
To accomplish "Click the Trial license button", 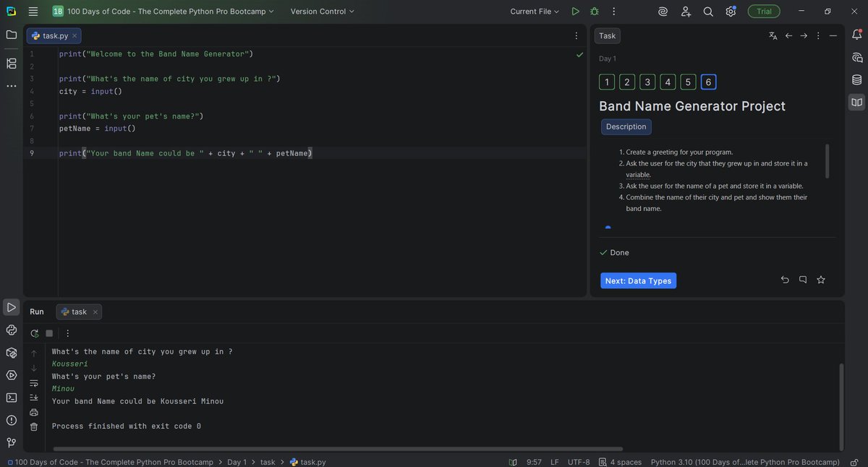I will (764, 12).
